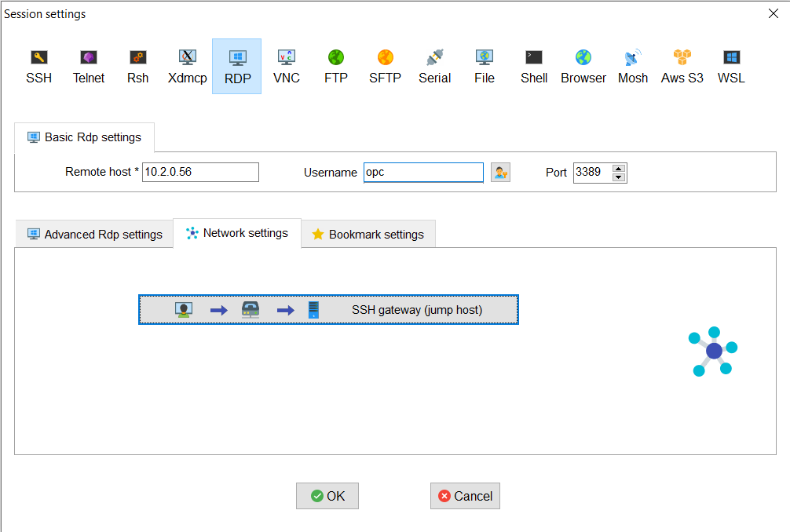This screenshot has height=532, width=790.
Task: Open the Bookmark settings tab
Action: [x=368, y=233]
